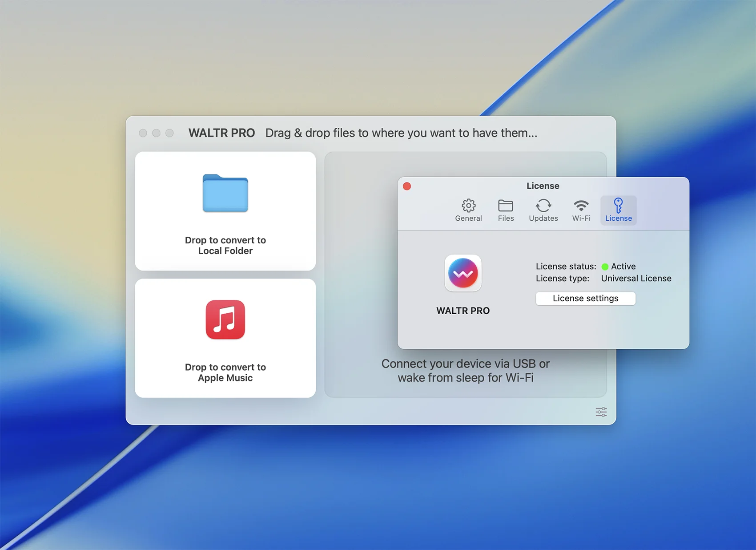
Task: Click the WALTR PRO title in main window
Action: click(221, 133)
